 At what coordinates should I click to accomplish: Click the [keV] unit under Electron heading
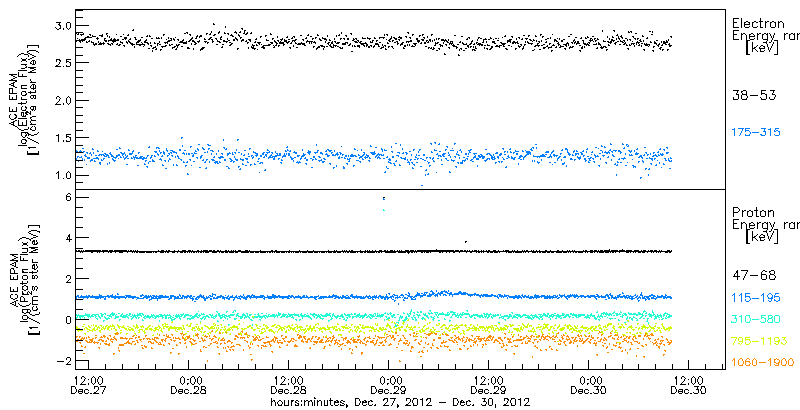762,48
